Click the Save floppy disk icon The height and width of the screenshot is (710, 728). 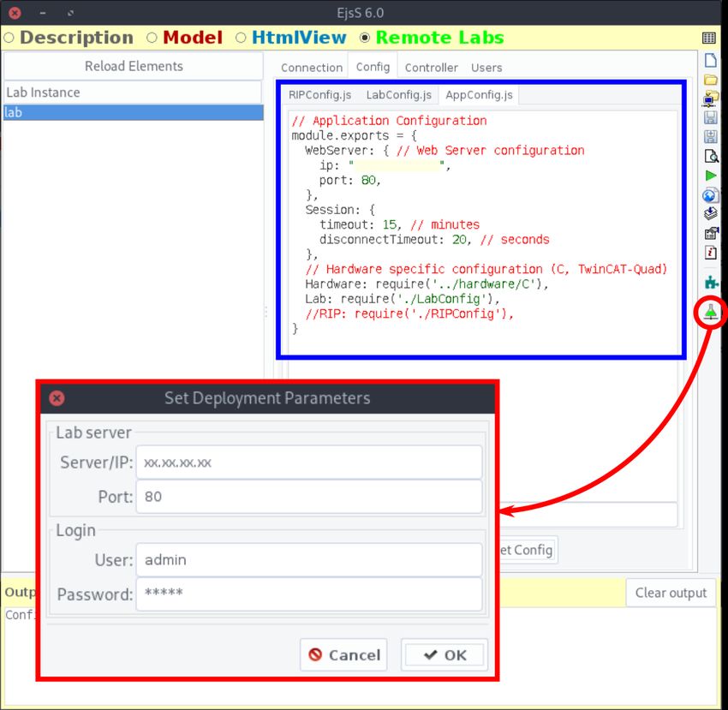coord(710,118)
